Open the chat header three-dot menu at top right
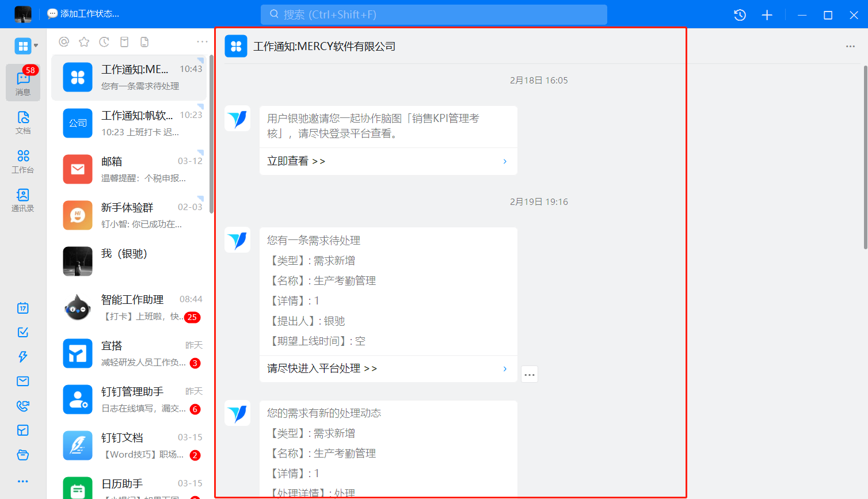Screen dimensions: 868x499 (850, 46)
